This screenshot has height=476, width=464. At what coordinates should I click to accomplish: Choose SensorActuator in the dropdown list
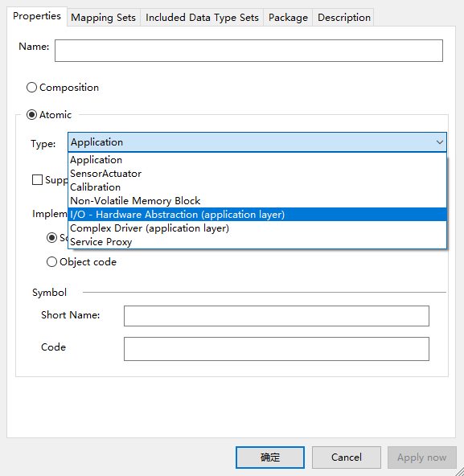pyautogui.click(x=257, y=174)
